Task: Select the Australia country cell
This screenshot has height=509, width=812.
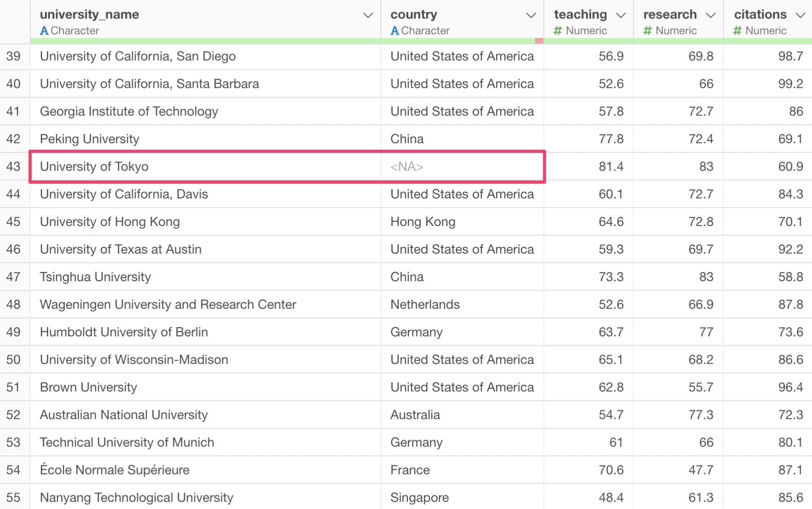Action: (x=462, y=415)
